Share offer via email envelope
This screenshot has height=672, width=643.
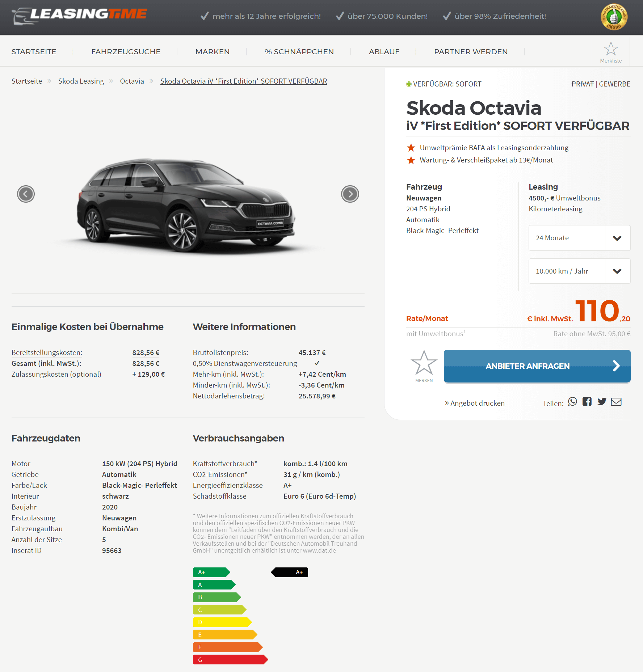pyautogui.click(x=616, y=402)
